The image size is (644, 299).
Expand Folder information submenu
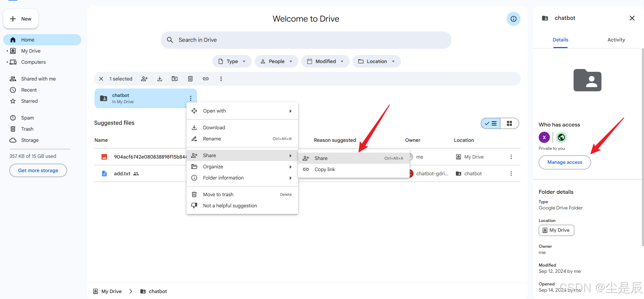(x=242, y=178)
